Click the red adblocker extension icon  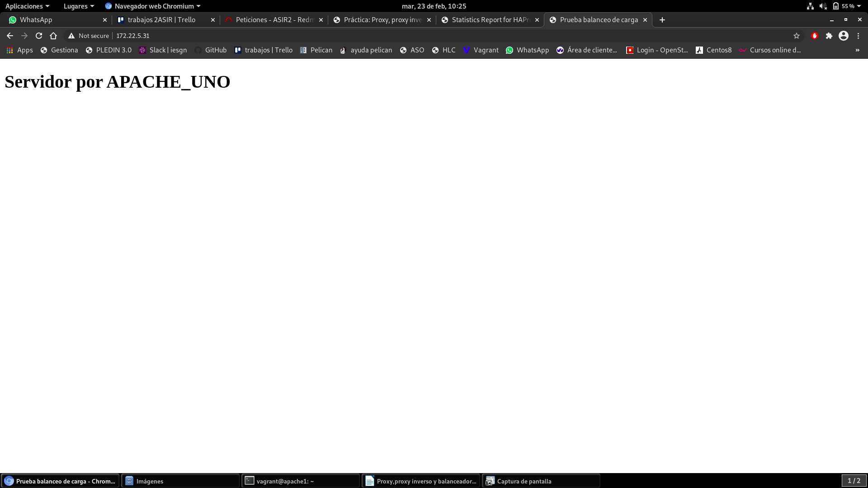[815, 36]
